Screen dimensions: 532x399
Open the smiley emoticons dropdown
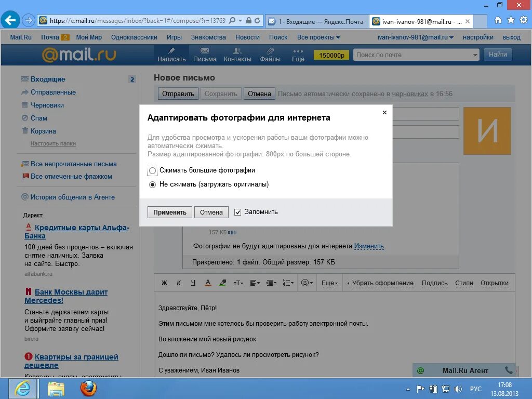307,283
